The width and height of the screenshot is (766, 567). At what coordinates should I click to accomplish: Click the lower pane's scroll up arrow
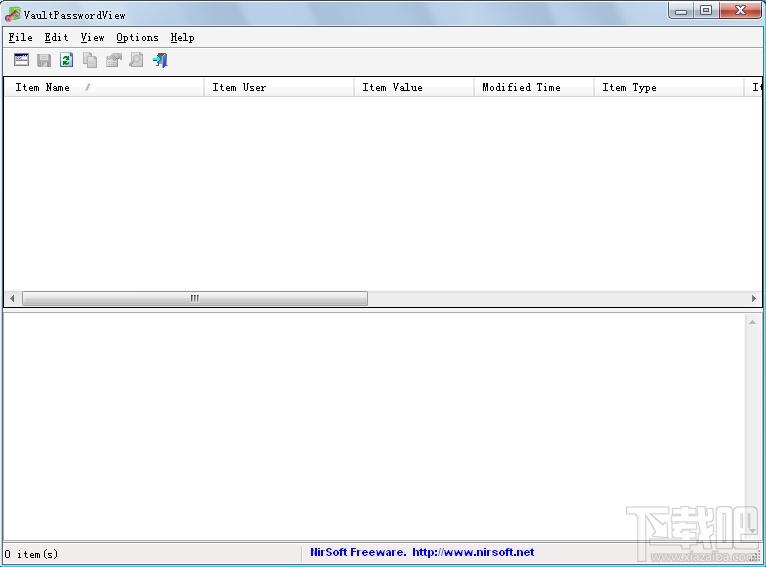click(x=752, y=322)
